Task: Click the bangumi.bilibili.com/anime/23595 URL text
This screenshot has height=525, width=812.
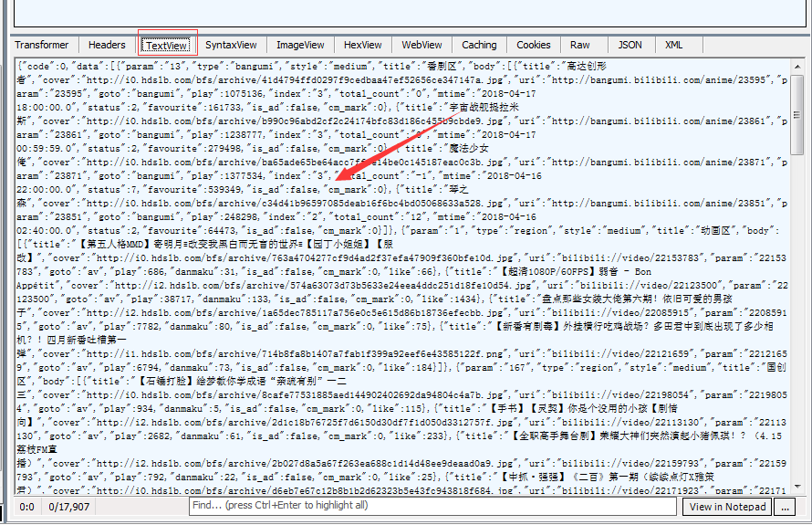Action: pos(659,79)
